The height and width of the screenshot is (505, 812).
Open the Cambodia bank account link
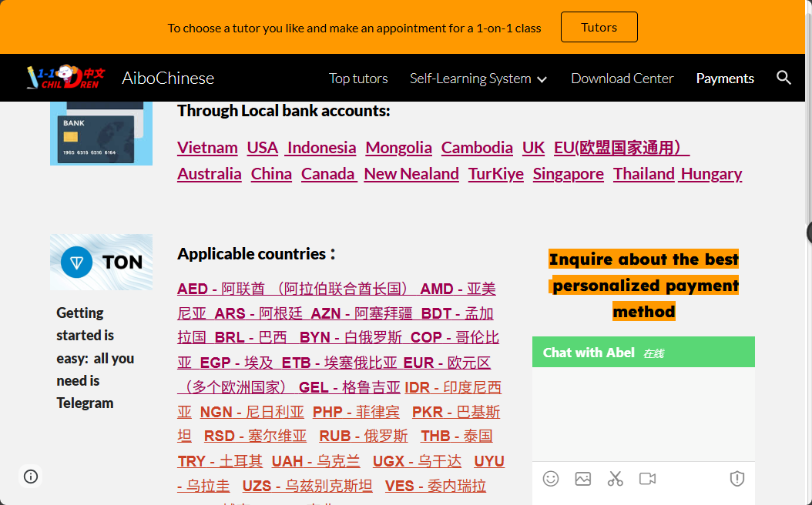477,148
